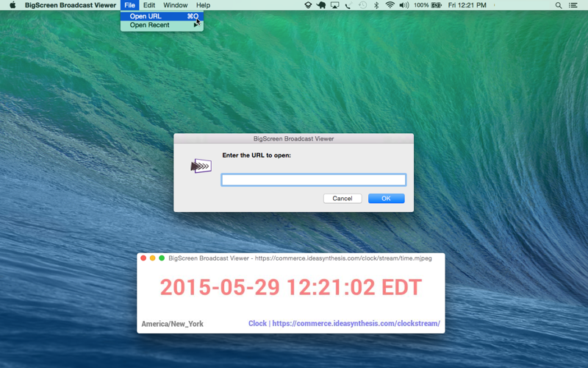The width and height of the screenshot is (588, 368).
Task: Click the phone handset menu bar icon
Action: point(348,5)
